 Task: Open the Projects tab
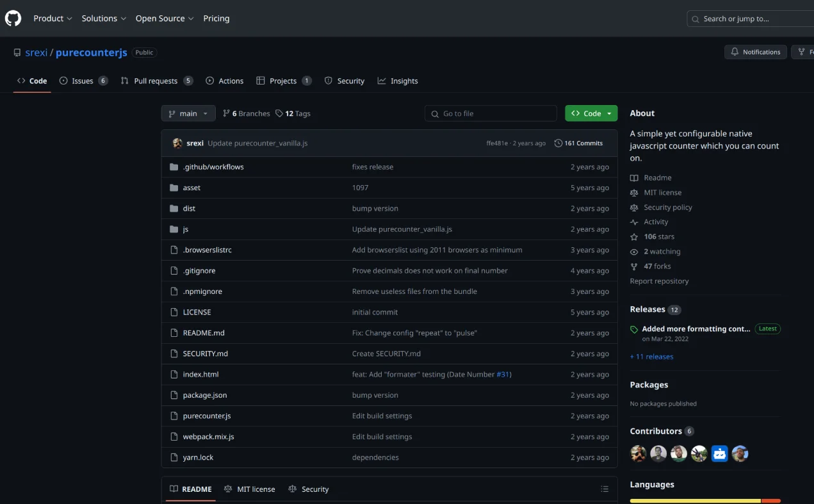pyautogui.click(x=284, y=81)
